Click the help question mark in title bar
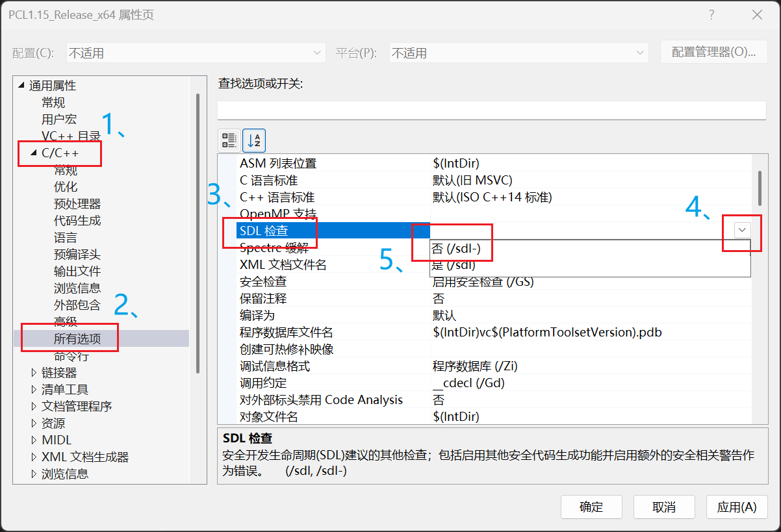This screenshot has width=781, height=532. click(712, 15)
